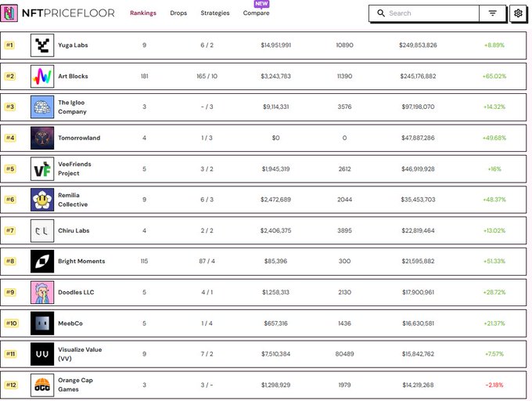Image resolution: width=532 pixels, height=401 pixels.
Task: Open the Yuga Labs company link
Action: click(x=73, y=45)
